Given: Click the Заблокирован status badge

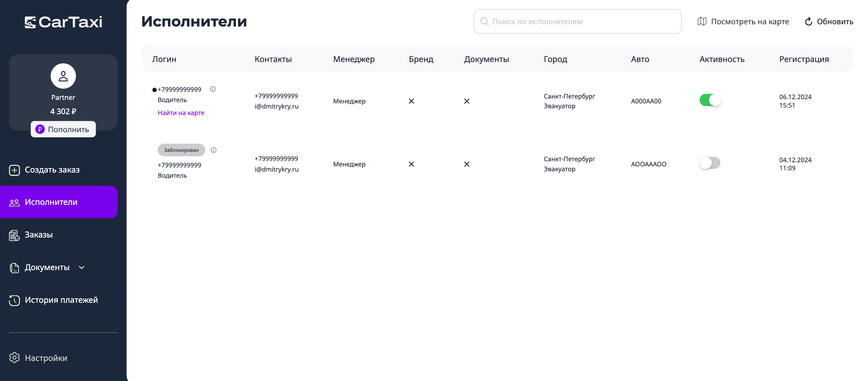Looking at the screenshot, I should click(181, 150).
